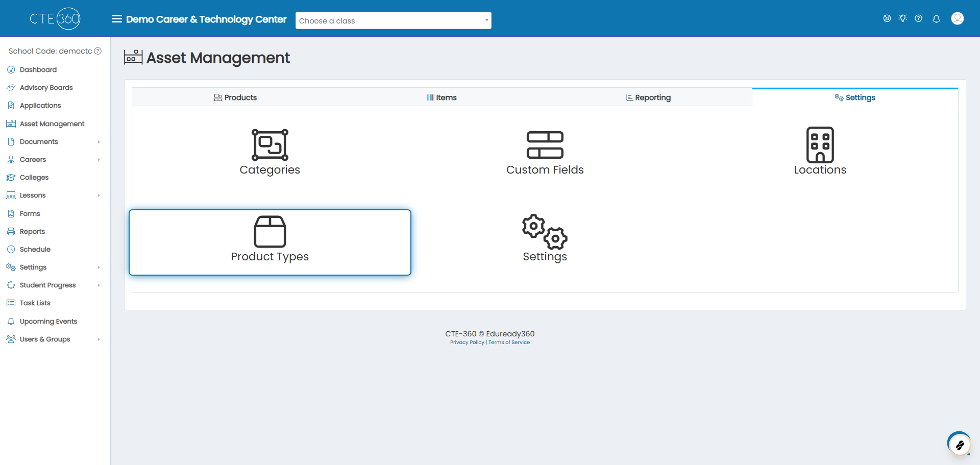Click the lightbulb ideas icon in header

[x=903, y=18]
